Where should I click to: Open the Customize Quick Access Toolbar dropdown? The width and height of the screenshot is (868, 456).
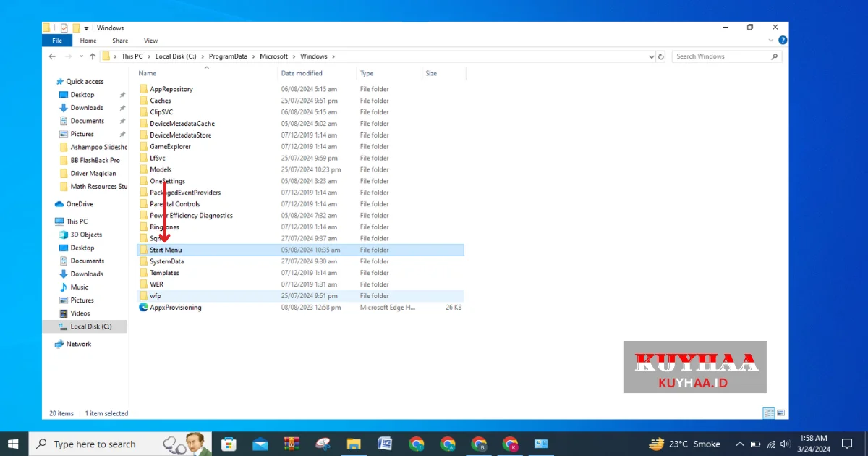coord(86,28)
